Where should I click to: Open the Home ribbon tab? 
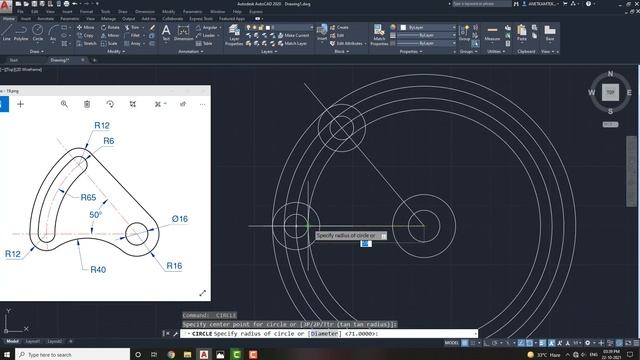coord(8,18)
